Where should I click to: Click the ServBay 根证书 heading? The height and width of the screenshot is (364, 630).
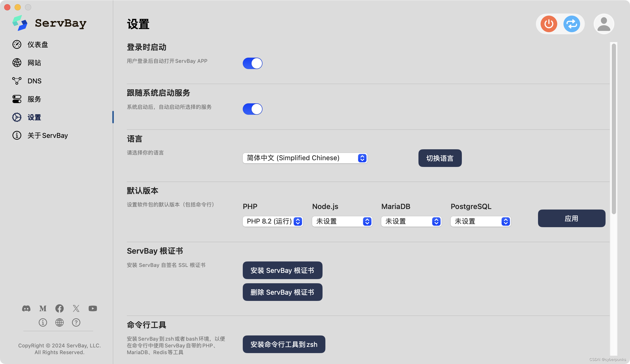(155, 251)
